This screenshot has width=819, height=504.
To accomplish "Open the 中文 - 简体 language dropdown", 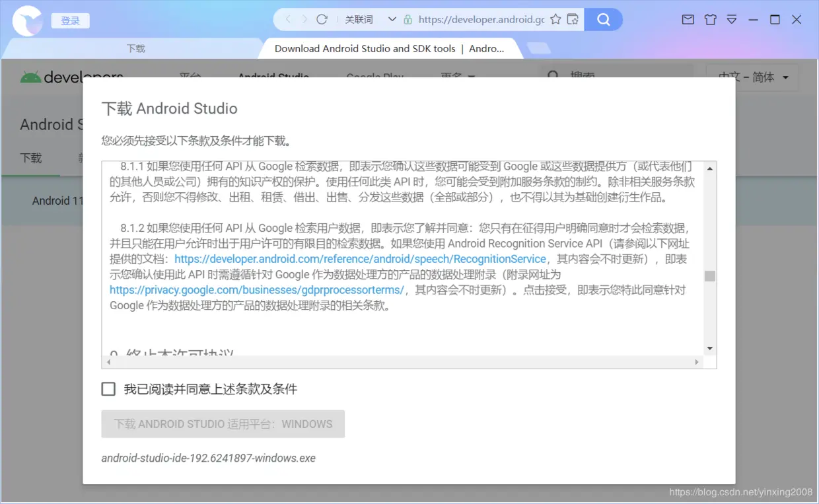I will tap(752, 77).
